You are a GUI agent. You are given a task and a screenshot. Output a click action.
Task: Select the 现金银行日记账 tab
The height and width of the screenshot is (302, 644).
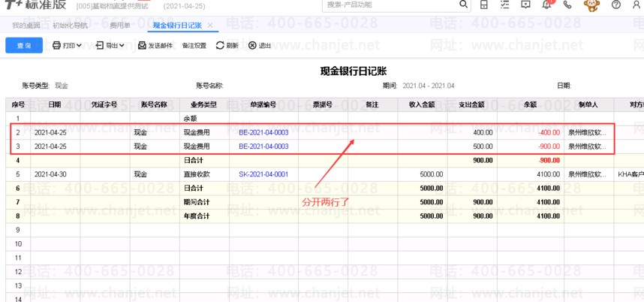coord(177,26)
